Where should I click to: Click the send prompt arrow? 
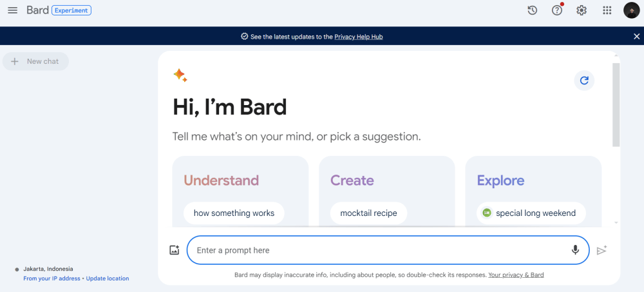601,250
